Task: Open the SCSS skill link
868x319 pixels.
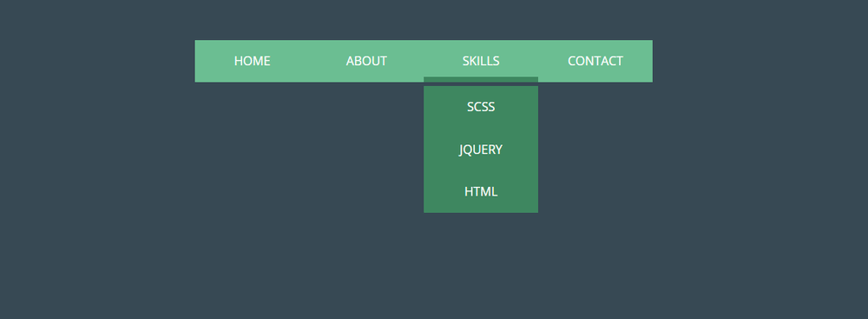Action: [481, 107]
